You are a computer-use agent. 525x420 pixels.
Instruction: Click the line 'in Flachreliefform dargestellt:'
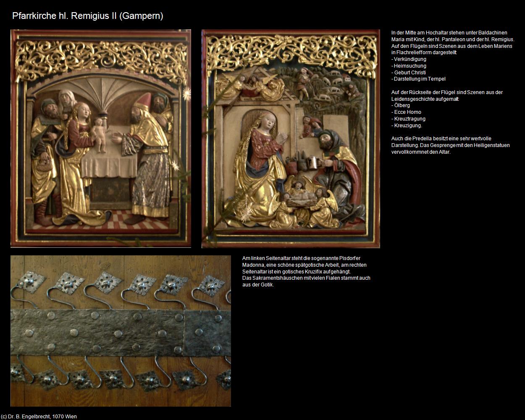pos(424,52)
